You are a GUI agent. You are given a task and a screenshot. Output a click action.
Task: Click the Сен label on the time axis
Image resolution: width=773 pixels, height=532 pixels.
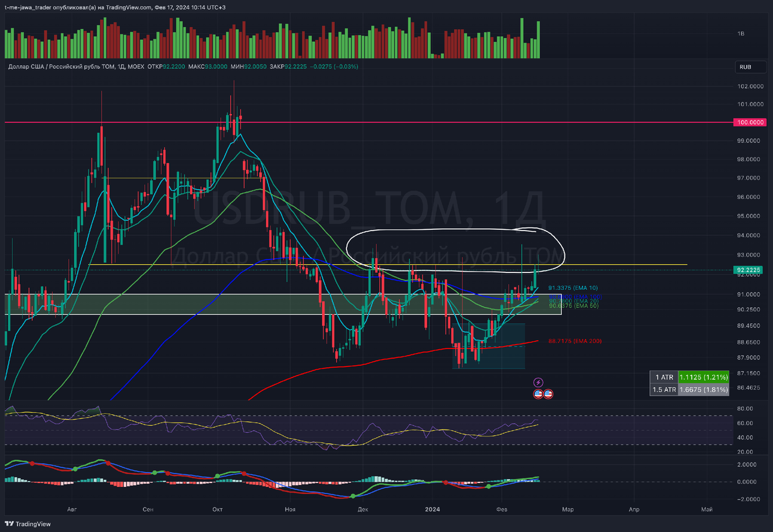coord(148,509)
